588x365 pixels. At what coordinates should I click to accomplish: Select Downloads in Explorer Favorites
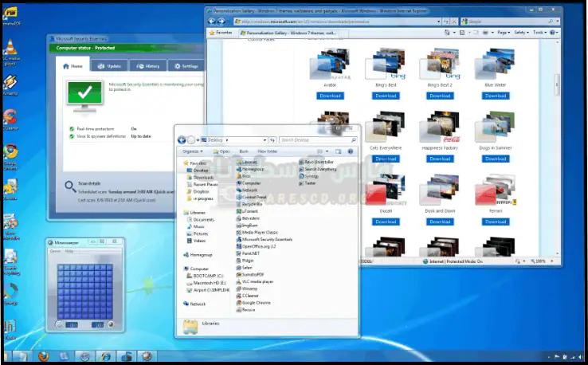click(202, 177)
